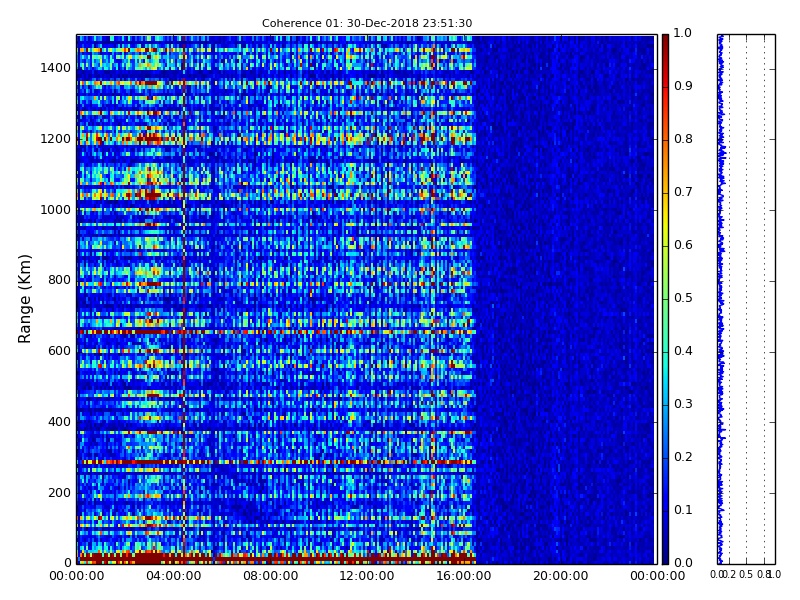The image size is (800, 600).
Task: Select the 1200 tick label on the range axis
Action: (x=56, y=139)
